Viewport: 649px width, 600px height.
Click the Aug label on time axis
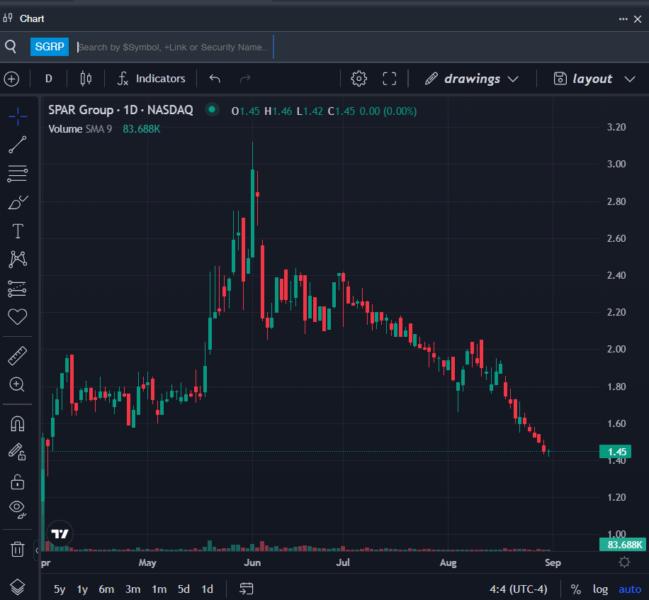(448, 563)
